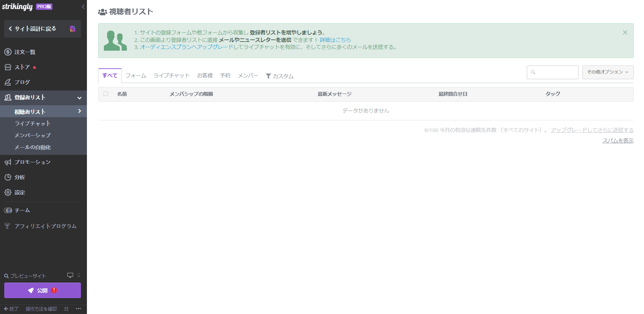Open the カスタム filter tab

point(280,76)
